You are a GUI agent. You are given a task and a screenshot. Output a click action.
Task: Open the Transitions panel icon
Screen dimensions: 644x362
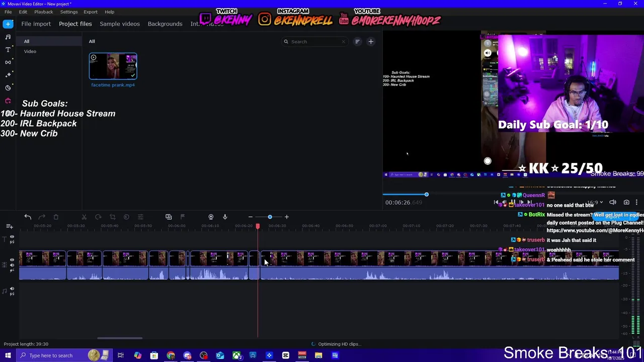click(x=8, y=62)
